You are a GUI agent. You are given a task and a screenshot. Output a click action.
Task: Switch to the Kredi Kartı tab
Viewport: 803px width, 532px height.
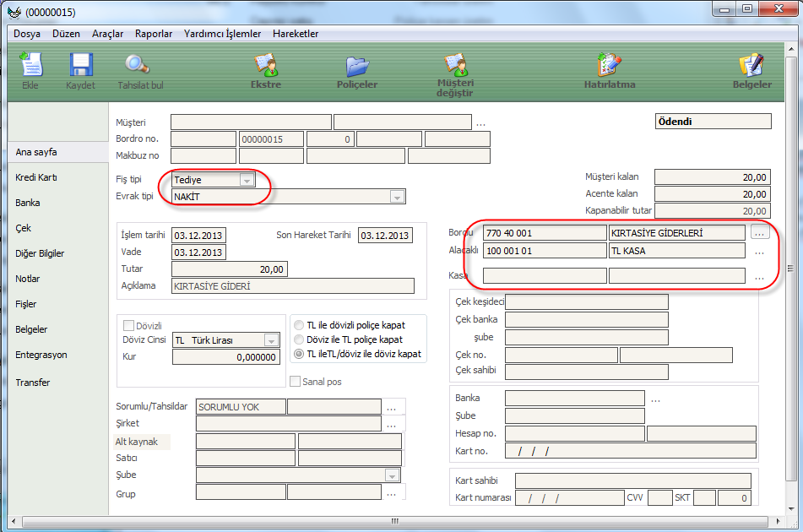pyautogui.click(x=35, y=177)
